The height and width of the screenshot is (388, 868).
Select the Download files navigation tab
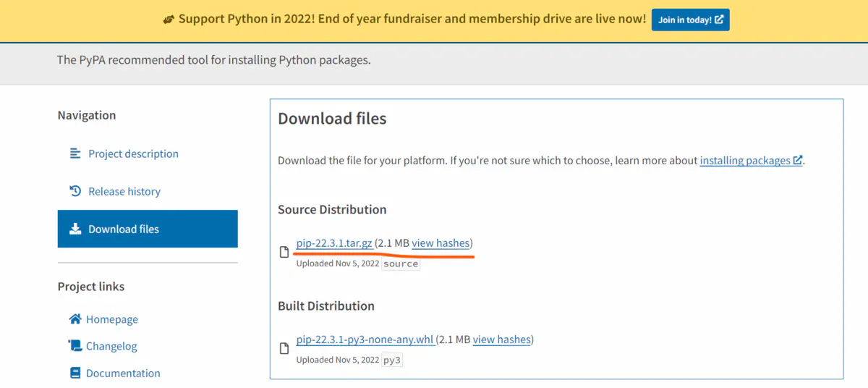point(148,229)
